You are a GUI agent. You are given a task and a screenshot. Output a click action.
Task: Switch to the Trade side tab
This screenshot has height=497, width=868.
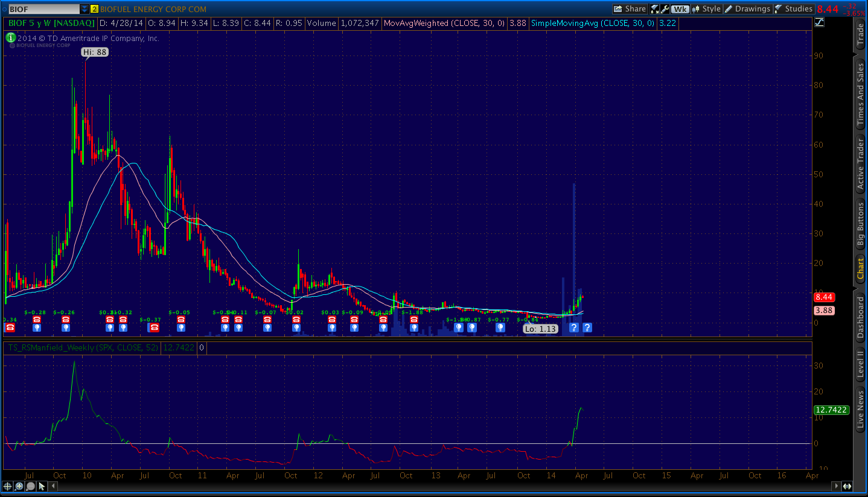[860, 36]
